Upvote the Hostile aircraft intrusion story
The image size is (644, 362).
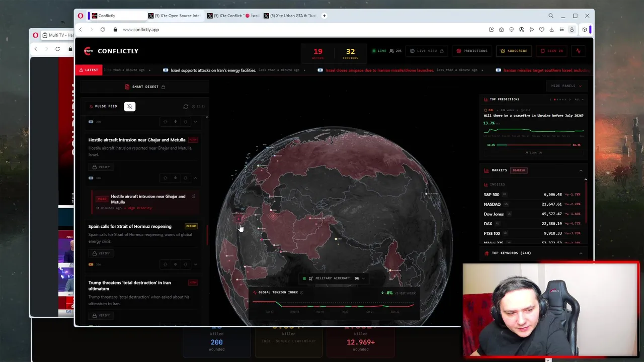coord(165,177)
